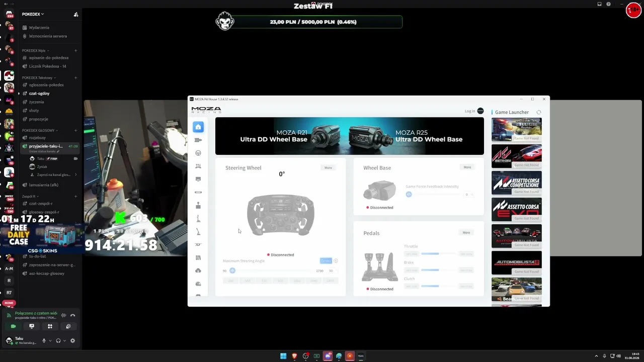Click the MOZA account avatar icon
The height and width of the screenshot is (362, 644).
pyautogui.click(x=480, y=111)
